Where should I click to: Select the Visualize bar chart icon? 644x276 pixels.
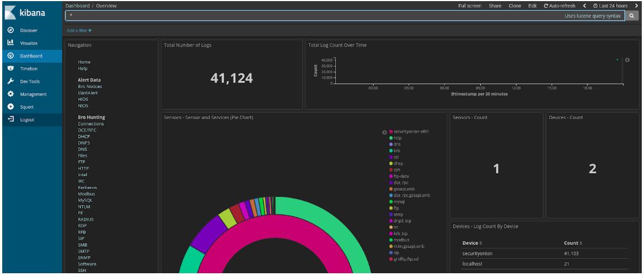pyautogui.click(x=11, y=43)
